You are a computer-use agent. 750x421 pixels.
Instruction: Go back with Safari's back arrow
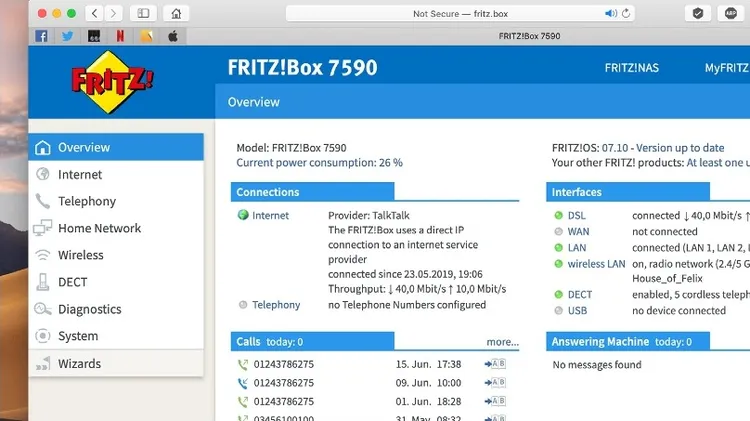(x=95, y=13)
